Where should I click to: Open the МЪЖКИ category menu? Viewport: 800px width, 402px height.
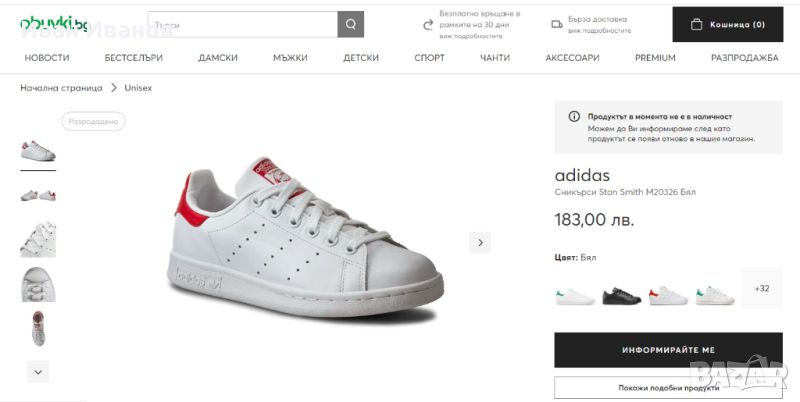click(x=290, y=58)
